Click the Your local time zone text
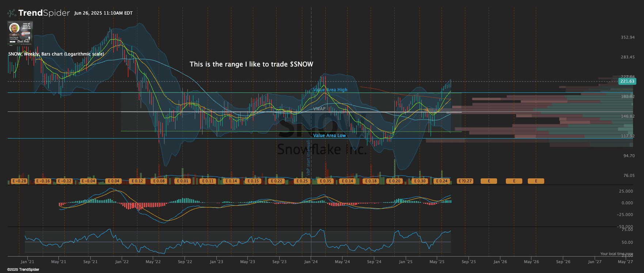644x273 pixels. tap(616, 254)
